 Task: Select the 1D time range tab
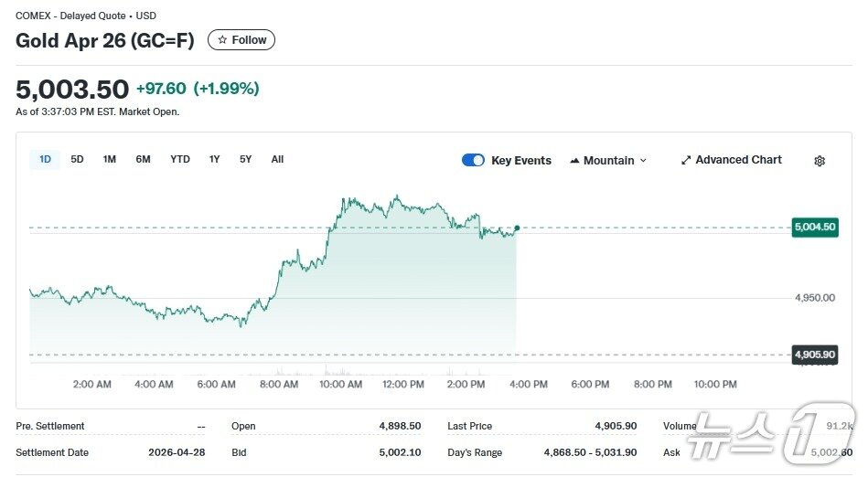click(x=45, y=159)
